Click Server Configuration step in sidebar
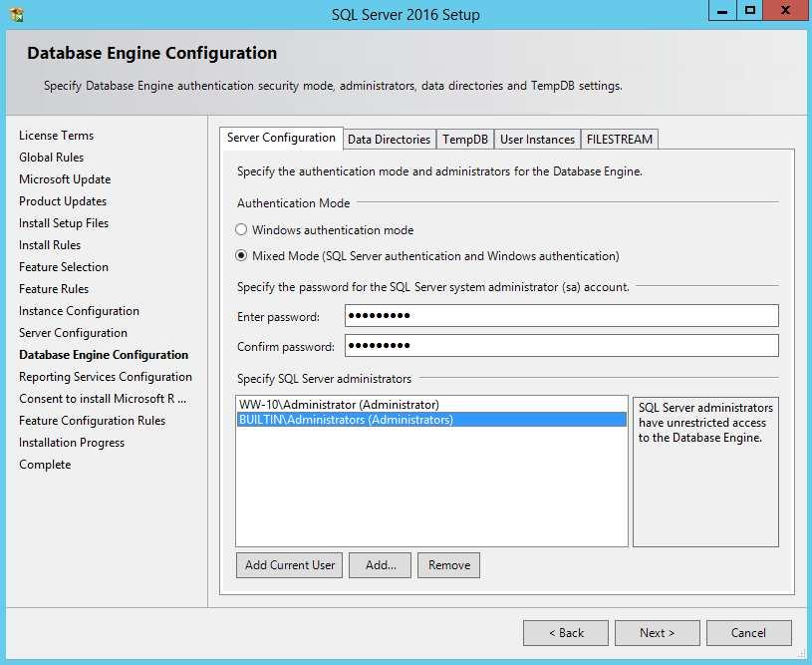Screen dimensions: 812x665 coord(73,333)
